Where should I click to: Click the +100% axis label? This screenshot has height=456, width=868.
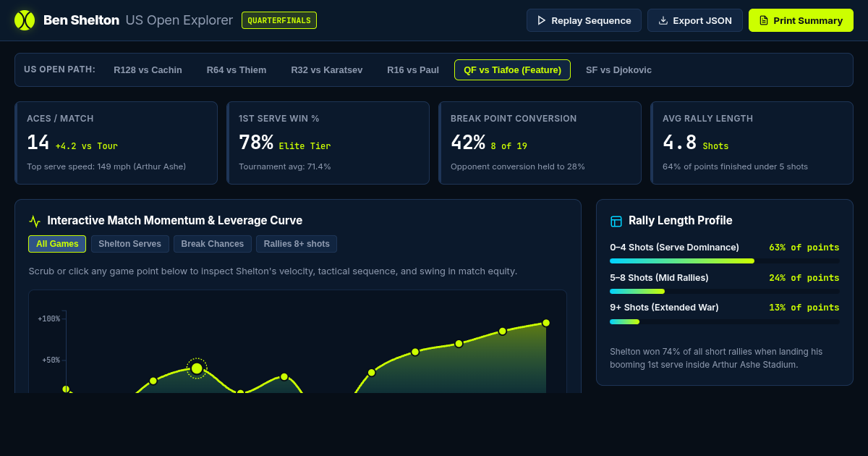click(x=48, y=318)
